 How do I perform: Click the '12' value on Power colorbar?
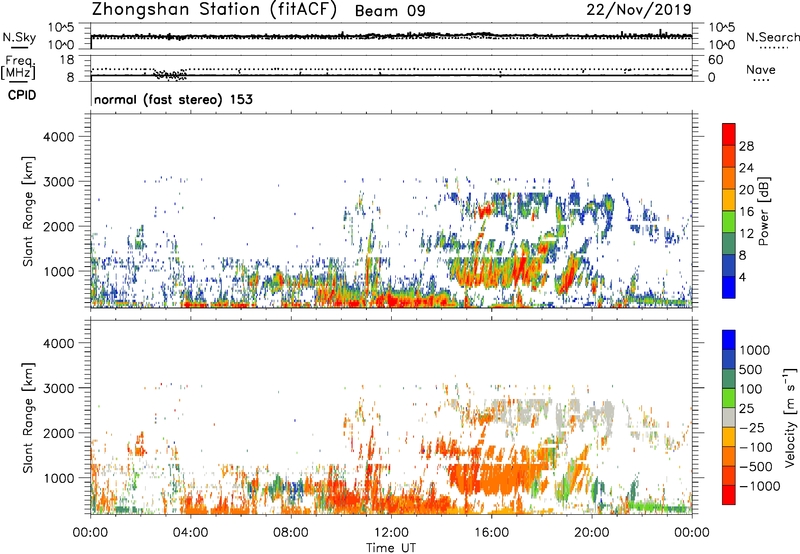point(746,234)
